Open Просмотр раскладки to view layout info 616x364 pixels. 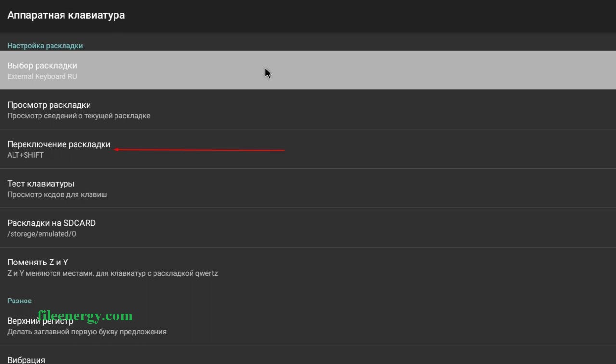coord(308,110)
